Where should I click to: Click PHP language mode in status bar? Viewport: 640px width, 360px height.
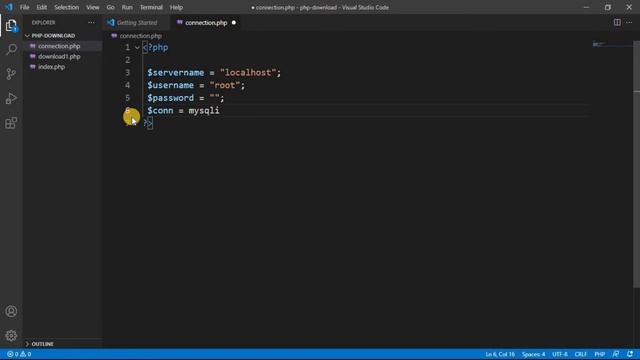pyautogui.click(x=600, y=354)
